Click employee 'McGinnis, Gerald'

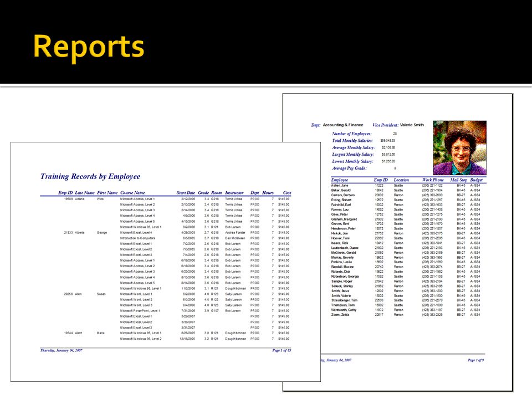344,253
